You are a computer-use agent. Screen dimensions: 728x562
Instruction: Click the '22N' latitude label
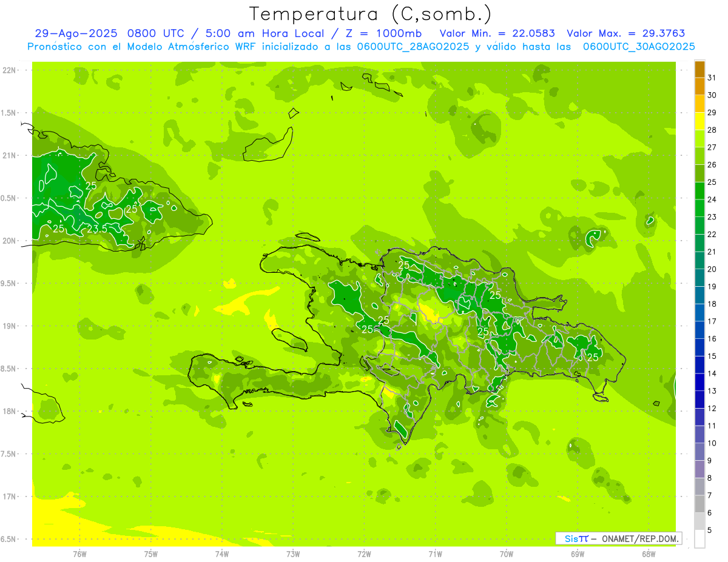pyautogui.click(x=10, y=70)
